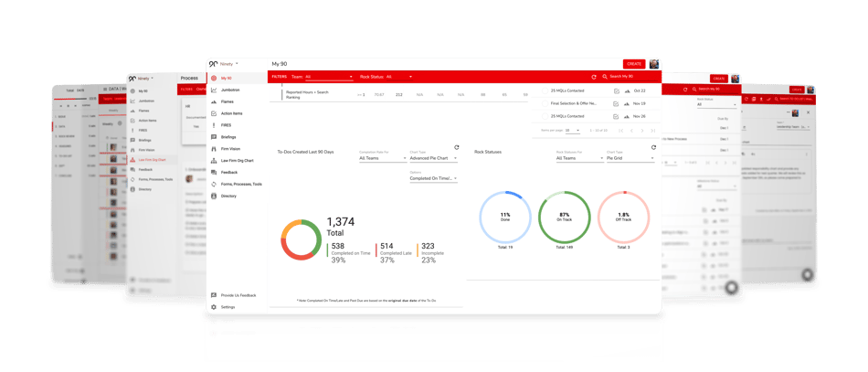Click the Search My 90 field
868x372 pixels.
click(x=630, y=77)
